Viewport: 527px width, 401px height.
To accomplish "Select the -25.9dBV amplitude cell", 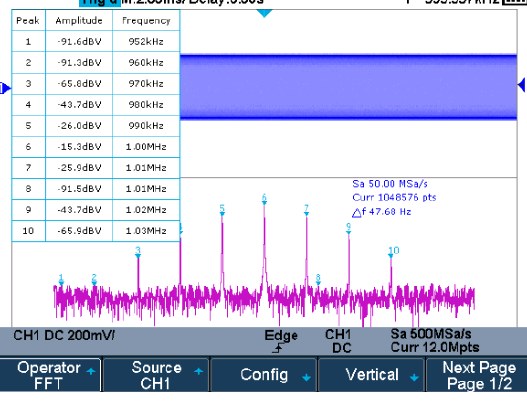I will click(x=79, y=168).
